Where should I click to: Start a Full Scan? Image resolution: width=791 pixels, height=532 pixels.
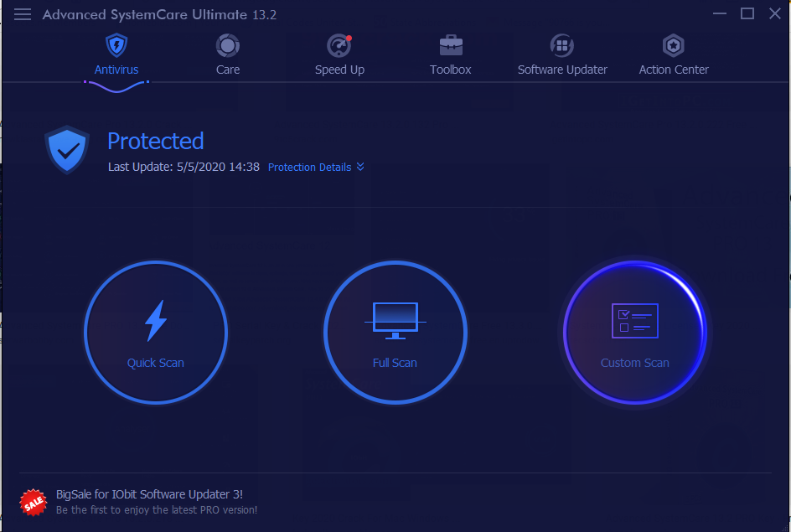(x=395, y=333)
